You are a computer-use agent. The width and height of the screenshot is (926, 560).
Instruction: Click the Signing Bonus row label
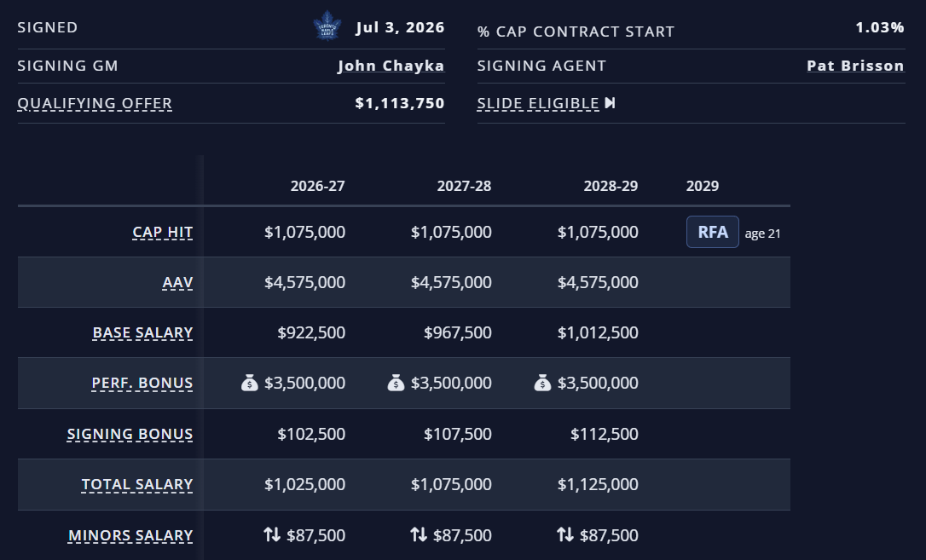tap(130, 435)
